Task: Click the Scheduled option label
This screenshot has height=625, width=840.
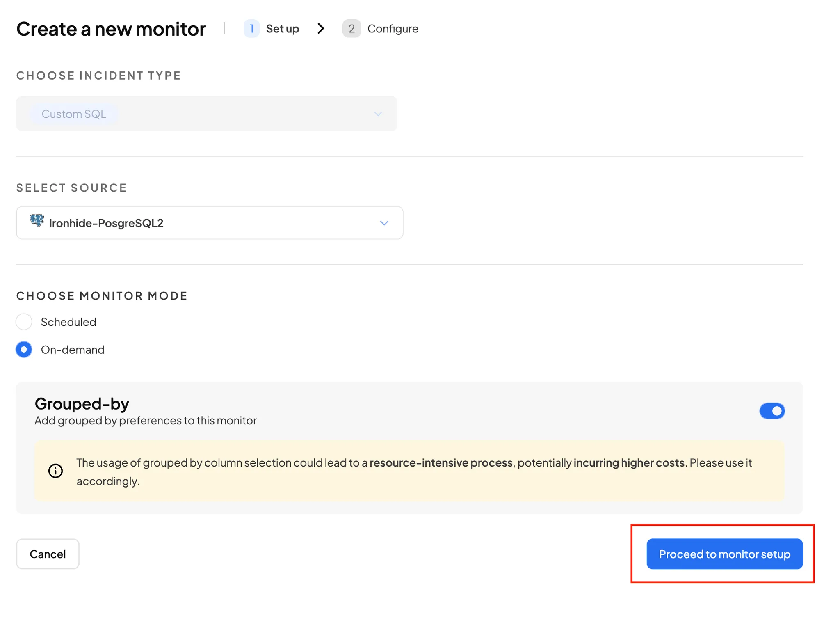Action: click(x=68, y=322)
